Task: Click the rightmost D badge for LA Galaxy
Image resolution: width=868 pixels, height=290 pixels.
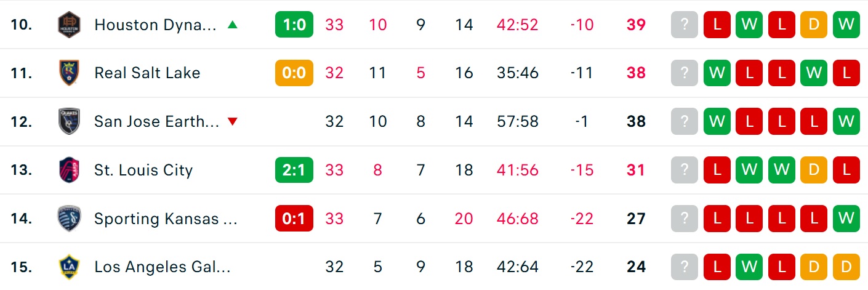Action: [846, 267]
